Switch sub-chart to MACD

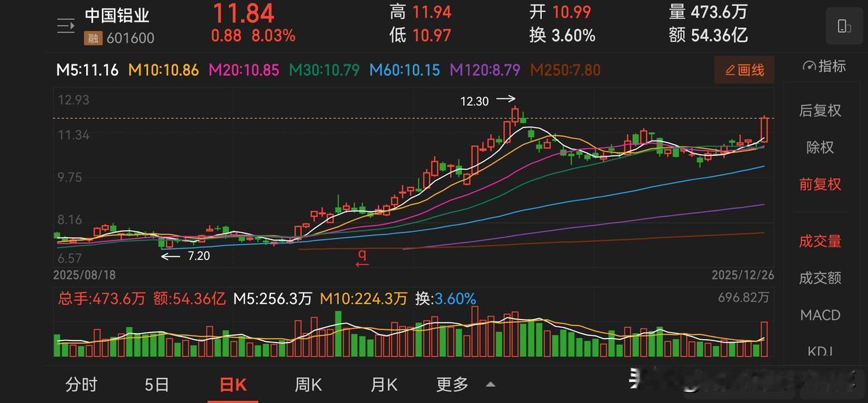click(820, 315)
